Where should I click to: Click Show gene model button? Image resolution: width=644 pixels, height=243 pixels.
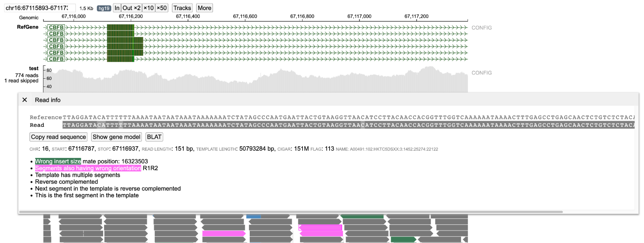click(x=116, y=137)
